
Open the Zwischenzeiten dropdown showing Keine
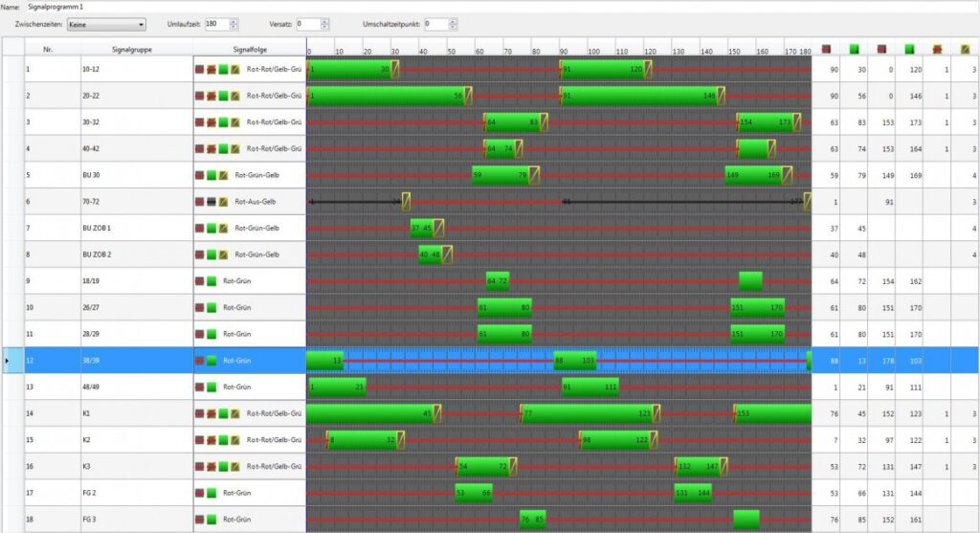(x=106, y=24)
